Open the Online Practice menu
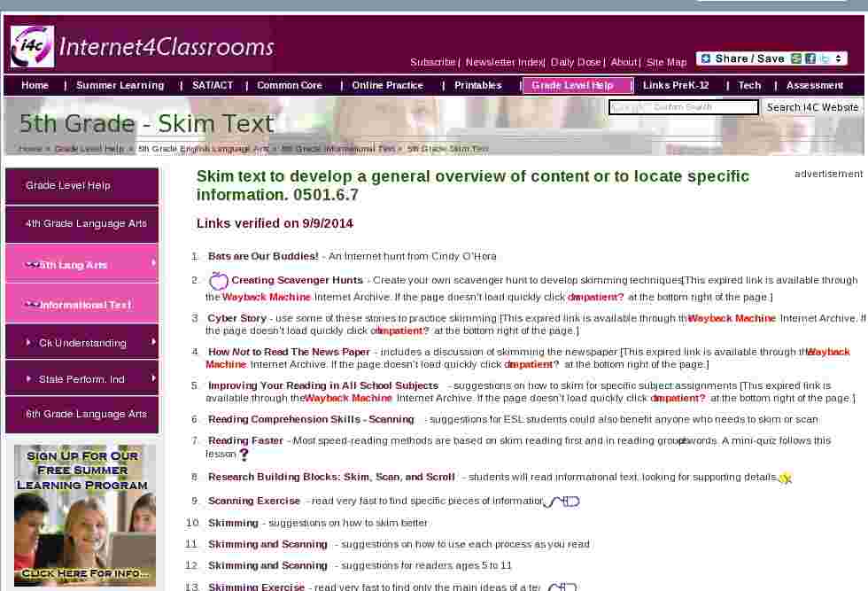The height and width of the screenshot is (591, 868). (388, 85)
